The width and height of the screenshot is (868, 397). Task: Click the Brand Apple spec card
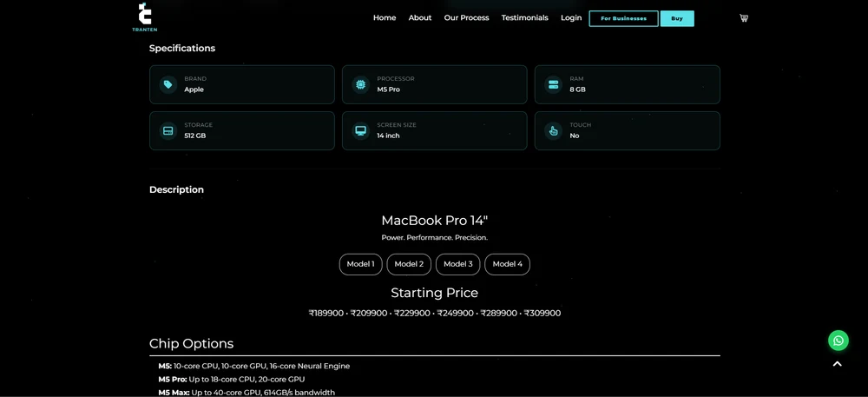[x=242, y=84]
